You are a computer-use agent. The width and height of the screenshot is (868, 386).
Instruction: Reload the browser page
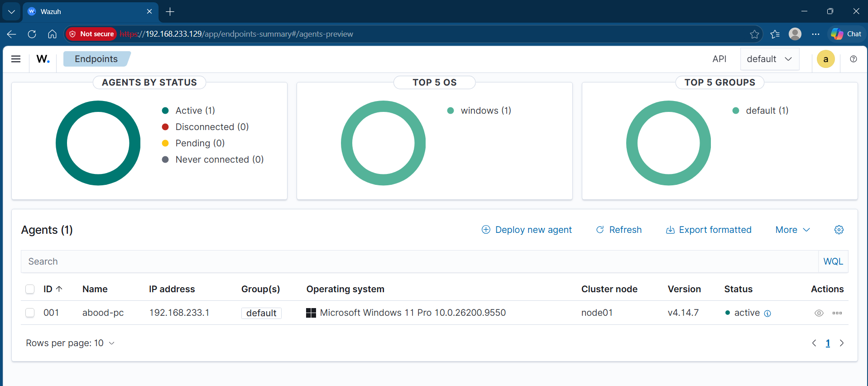(x=32, y=34)
